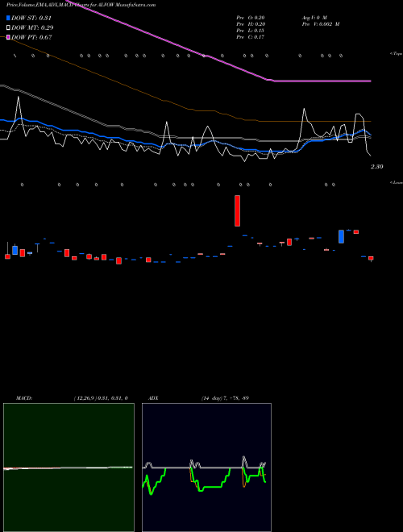Click the 'Pre V: 0.002 M' volume text
The height and width of the screenshot is (532, 403).
(x=321, y=24)
